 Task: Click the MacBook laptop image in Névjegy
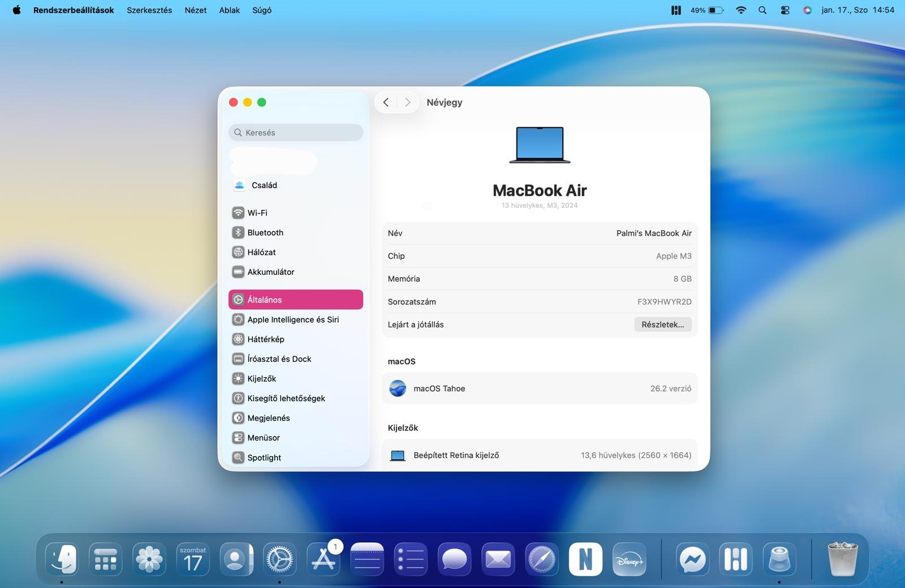coord(540,145)
